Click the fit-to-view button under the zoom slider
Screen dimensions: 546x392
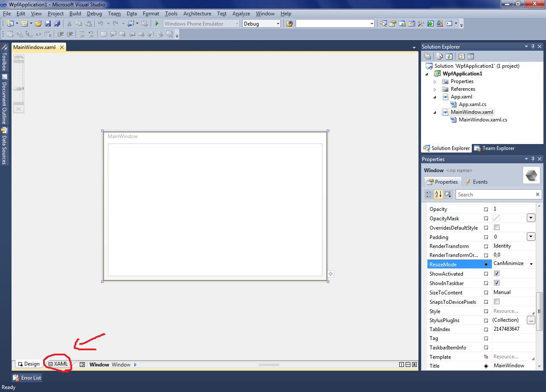coord(19,109)
